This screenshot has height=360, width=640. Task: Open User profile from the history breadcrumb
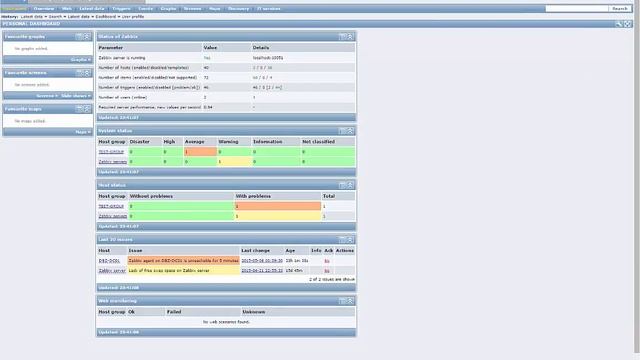click(x=133, y=17)
